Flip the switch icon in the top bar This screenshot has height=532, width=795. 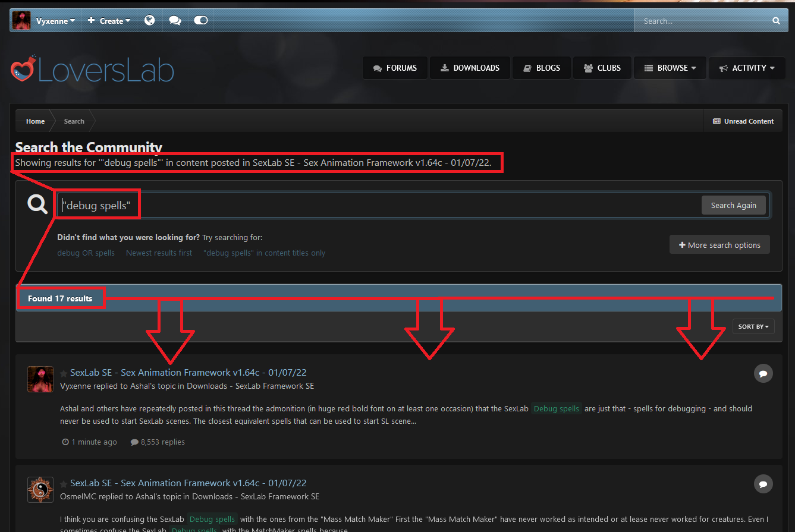(x=201, y=21)
